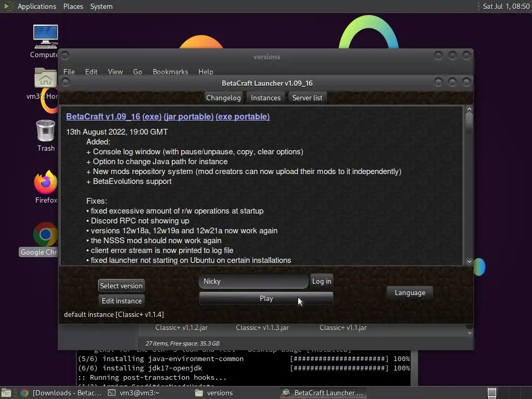Image resolution: width=532 pixels, height=399 pixels.
Task: Switch to versions taskbar item
Action: 214,393
